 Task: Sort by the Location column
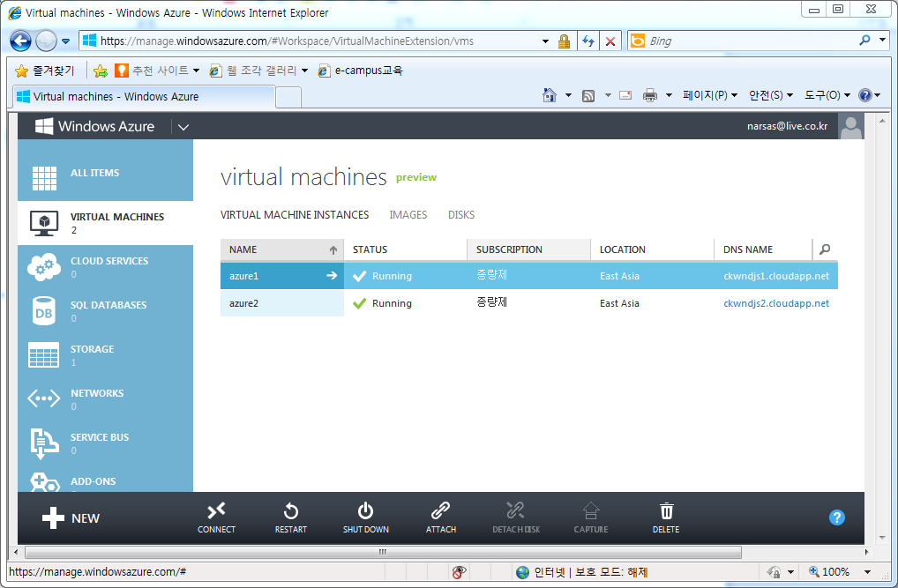[x=652, y=249]
